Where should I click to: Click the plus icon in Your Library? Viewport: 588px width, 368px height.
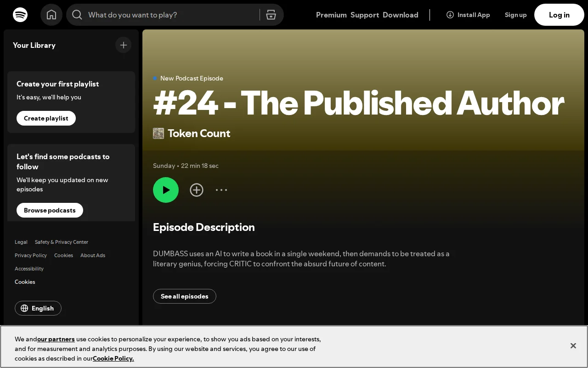click(124, 45)
